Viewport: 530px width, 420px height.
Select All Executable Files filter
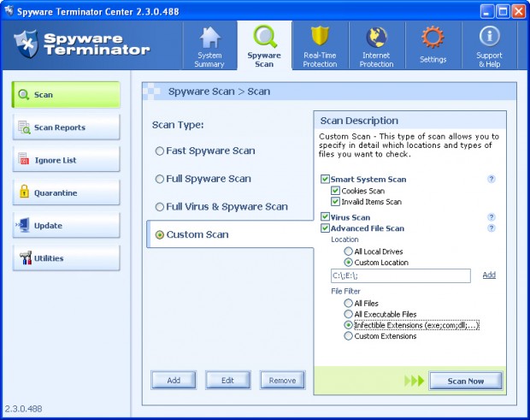(348, 314)
